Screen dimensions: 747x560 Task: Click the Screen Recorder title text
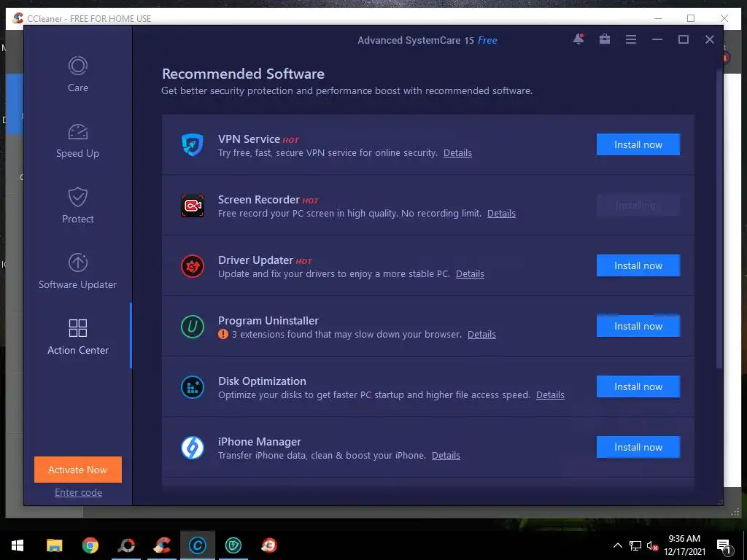259,200
